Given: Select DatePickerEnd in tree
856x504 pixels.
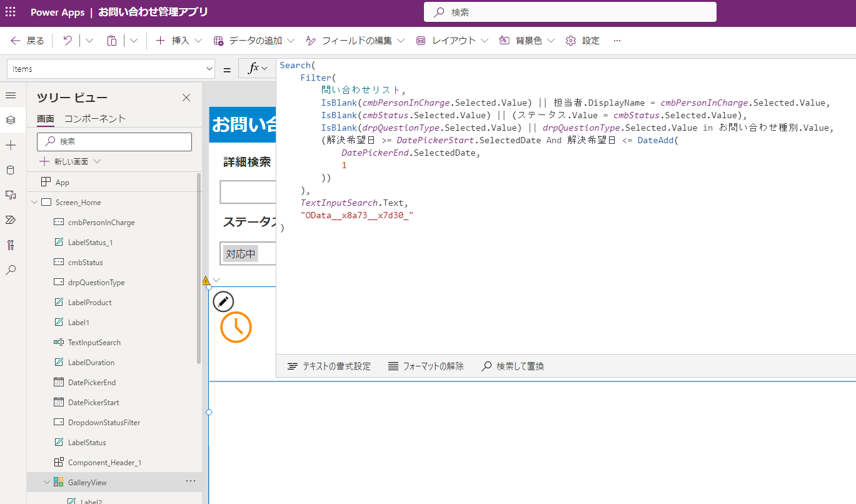Looking at the screenshot, I should pyautogui.click(x=92, y=383).
